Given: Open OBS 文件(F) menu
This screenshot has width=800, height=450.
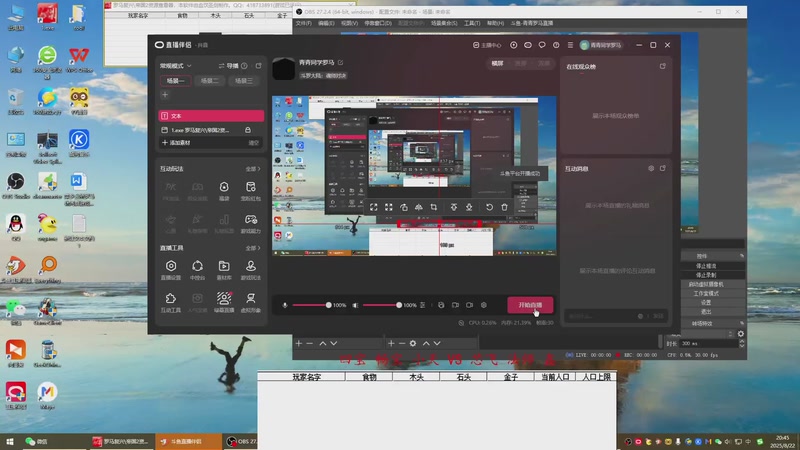Looking at the screenshot, I should click(304, 23).
